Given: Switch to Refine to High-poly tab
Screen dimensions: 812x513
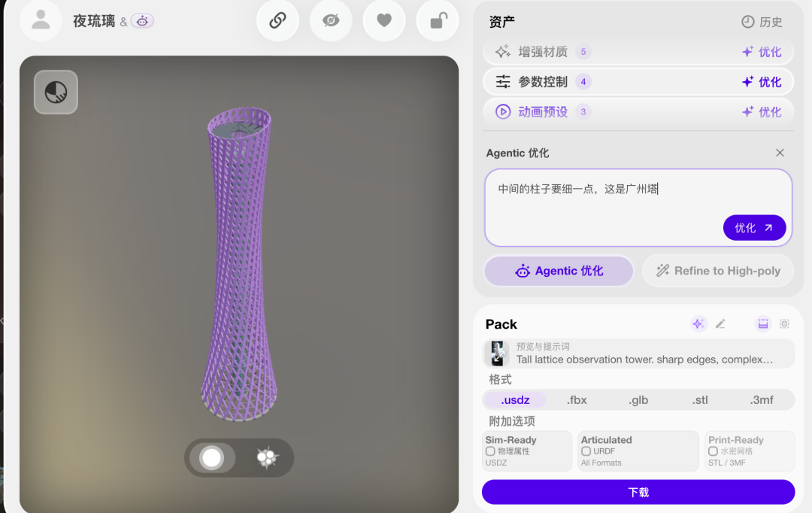Looking at the screenshot, I should [718, 271].
